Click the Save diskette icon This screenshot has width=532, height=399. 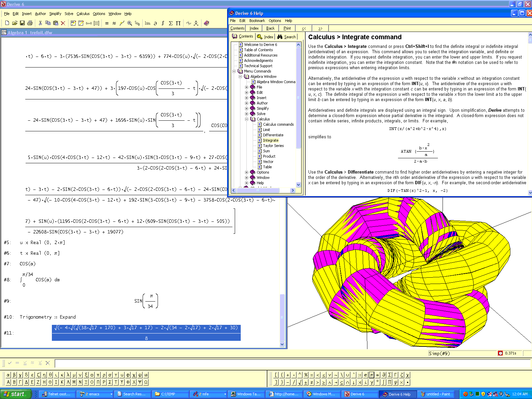tap(22, 23)
